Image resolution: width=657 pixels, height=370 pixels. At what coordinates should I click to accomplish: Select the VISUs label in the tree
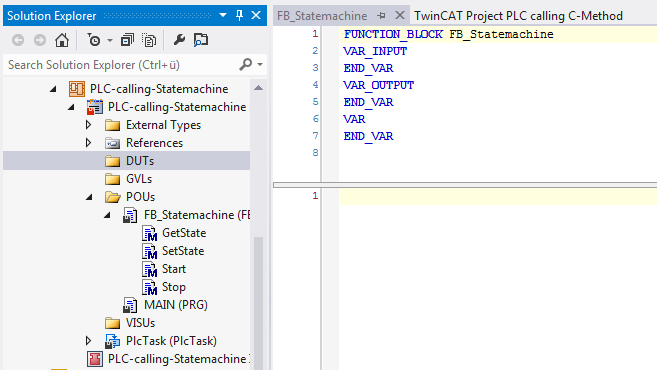coord(140,323)
